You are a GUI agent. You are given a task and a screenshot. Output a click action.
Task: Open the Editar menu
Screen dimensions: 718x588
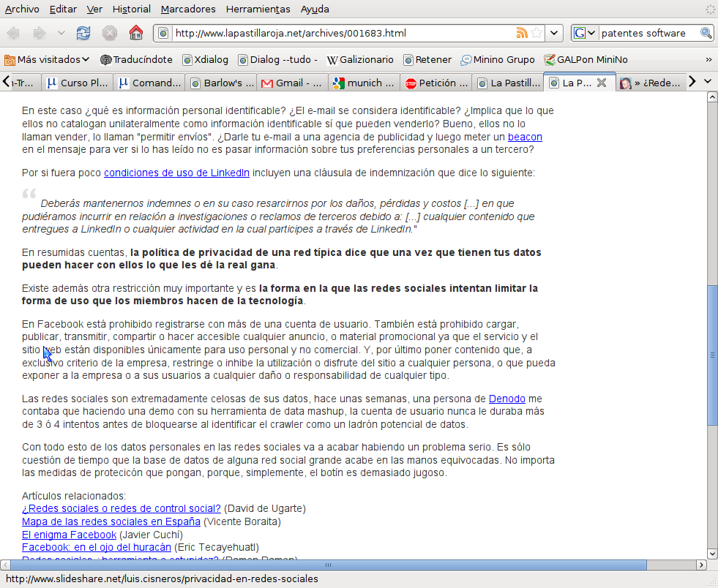(x=63, y=10)
